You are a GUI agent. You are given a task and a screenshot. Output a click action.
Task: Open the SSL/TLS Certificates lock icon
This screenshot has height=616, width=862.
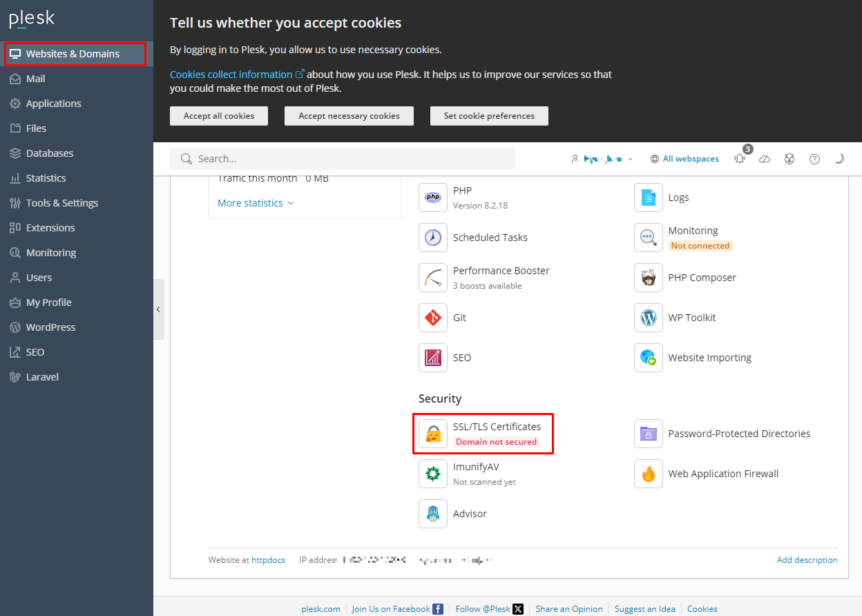[x=433, y=434]
